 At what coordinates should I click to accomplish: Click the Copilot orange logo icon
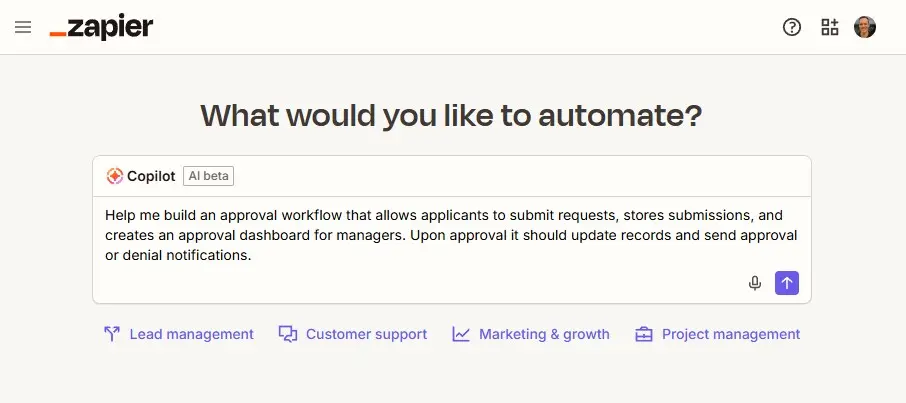(x=114, y=176)
